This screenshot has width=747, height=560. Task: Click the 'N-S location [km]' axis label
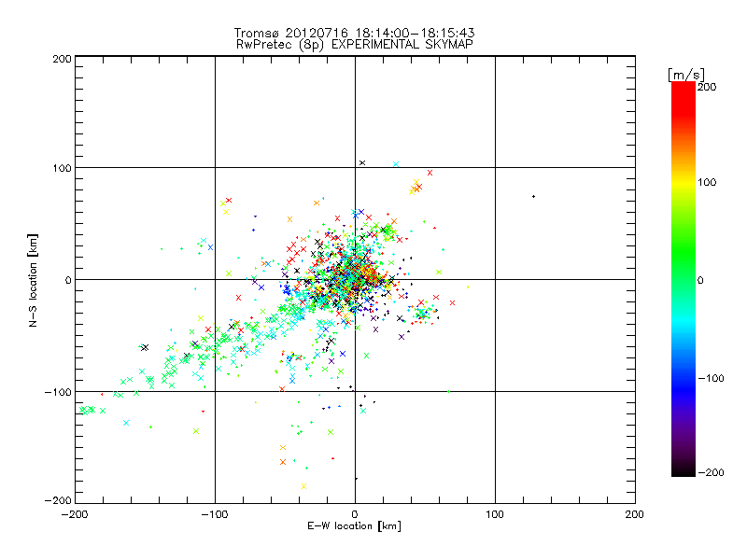33,281
